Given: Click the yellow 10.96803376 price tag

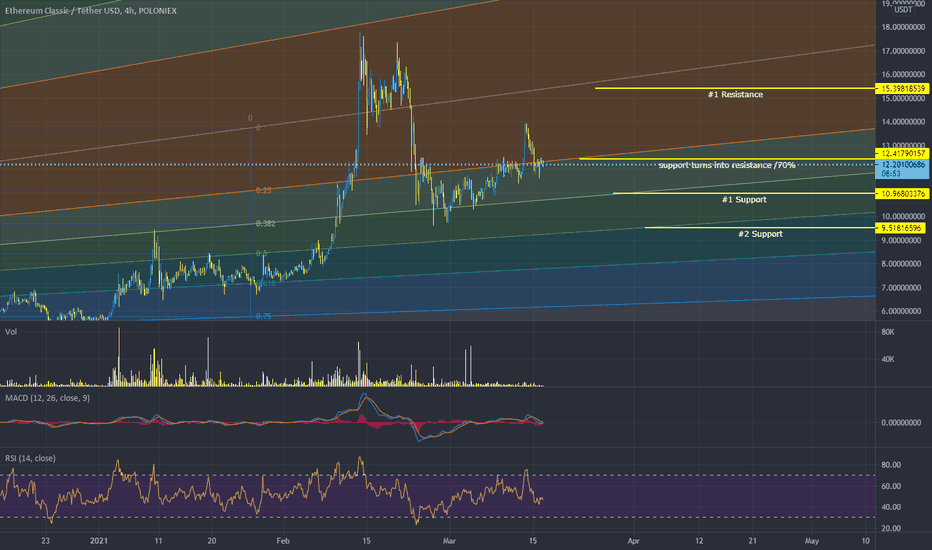Looking at the screenshot, I should [902, 193].
